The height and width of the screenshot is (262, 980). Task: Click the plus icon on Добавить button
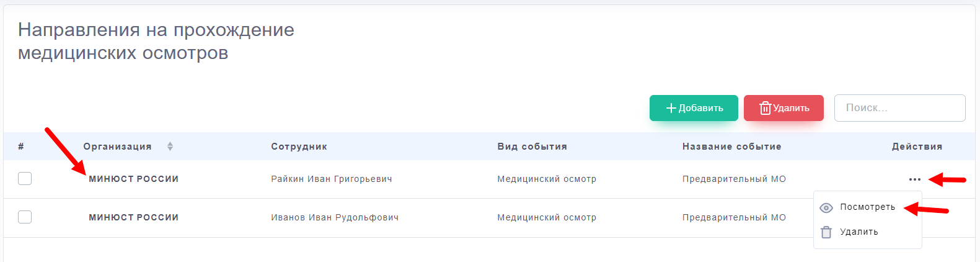coord(671,108)
